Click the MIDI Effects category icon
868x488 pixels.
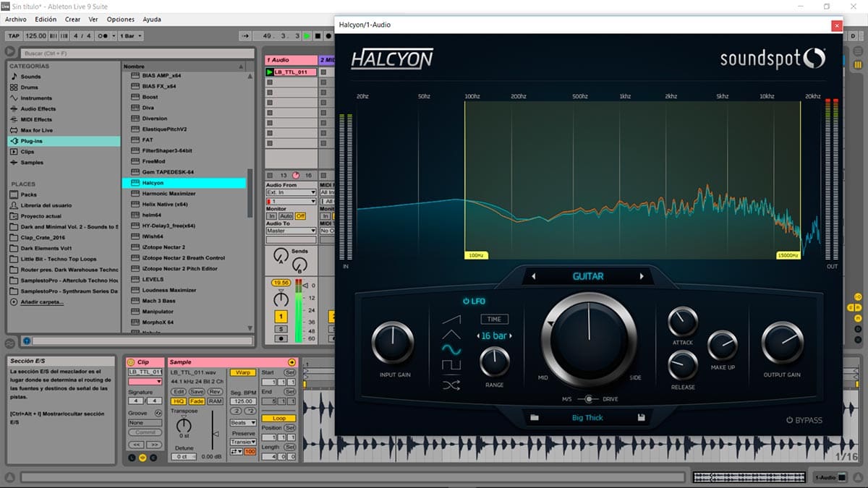[14, 120]
